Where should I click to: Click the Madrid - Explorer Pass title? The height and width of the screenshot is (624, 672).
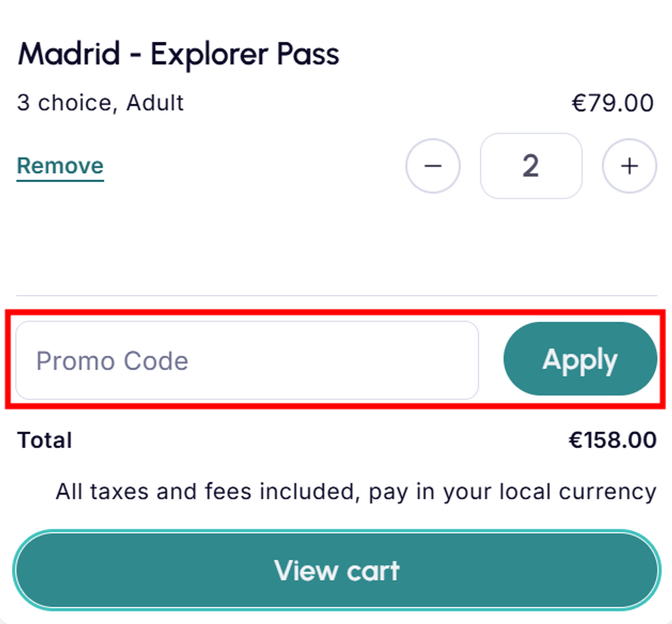178,54
